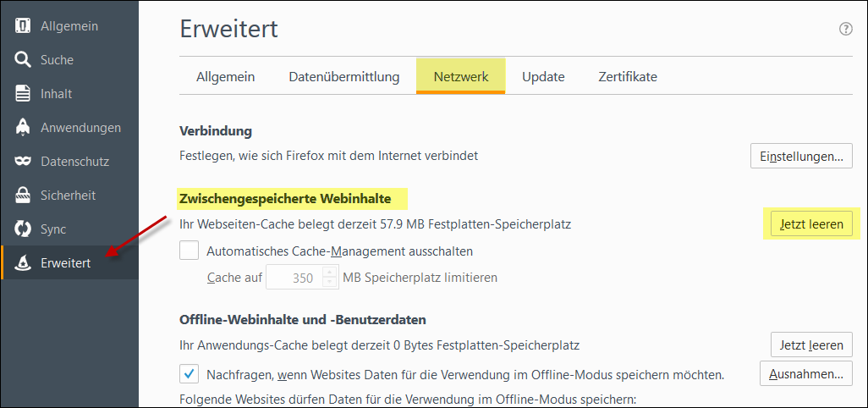Click the Verbindung section heading
The height and width of the screenshot is (408, 868).
pyautogui.click(x=216, y=132)
